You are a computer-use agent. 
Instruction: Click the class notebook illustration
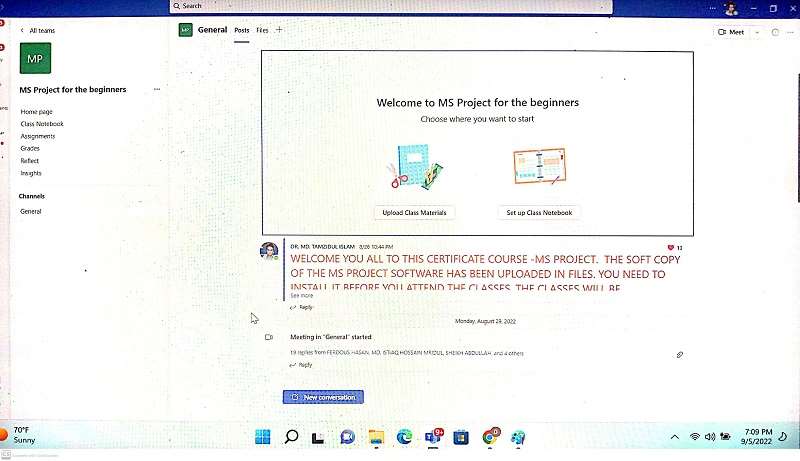coord(540,166)
